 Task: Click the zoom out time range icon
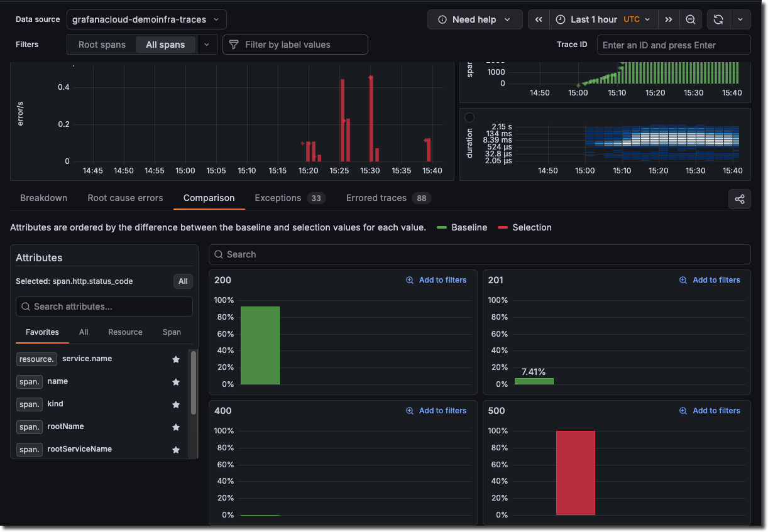coord(690,19)
